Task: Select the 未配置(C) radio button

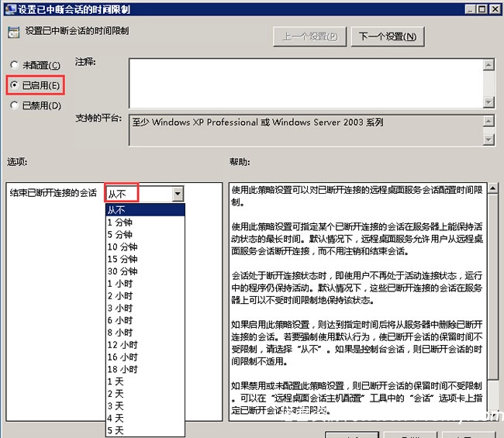Action: click(35, 65)
